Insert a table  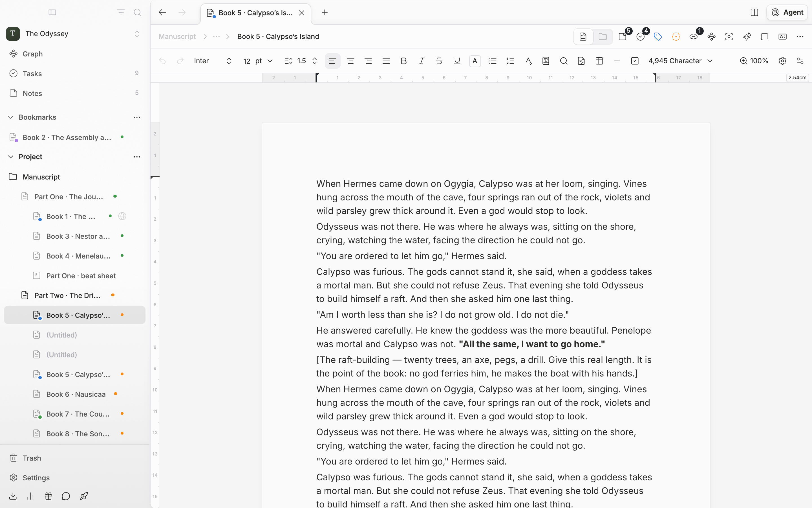point(599,61)
